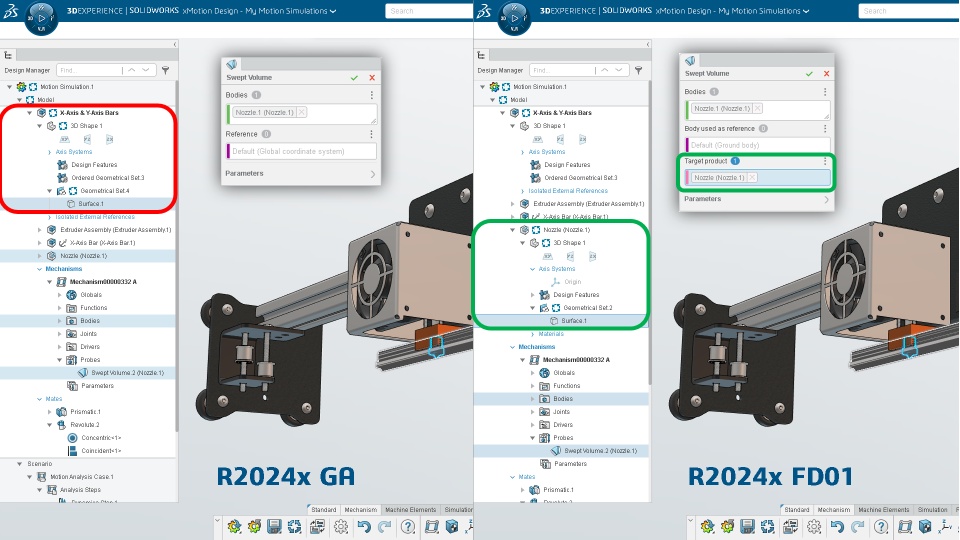The height and width of the screenshot is (540, 960).
Task: Expand Globals node in left GA tree
Action: coord(59,295)
